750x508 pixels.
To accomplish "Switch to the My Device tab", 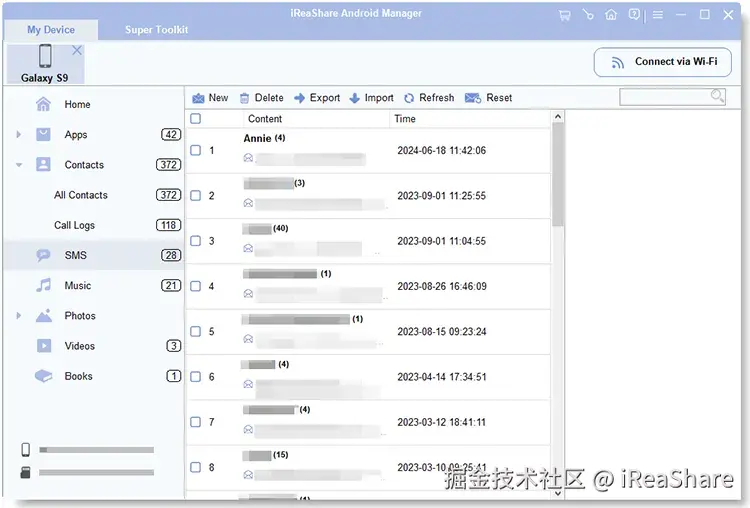I will (x=51, y=30).
